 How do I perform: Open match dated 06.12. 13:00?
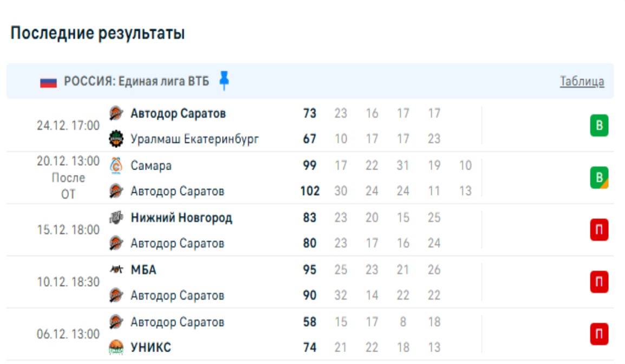coord(68,334)
